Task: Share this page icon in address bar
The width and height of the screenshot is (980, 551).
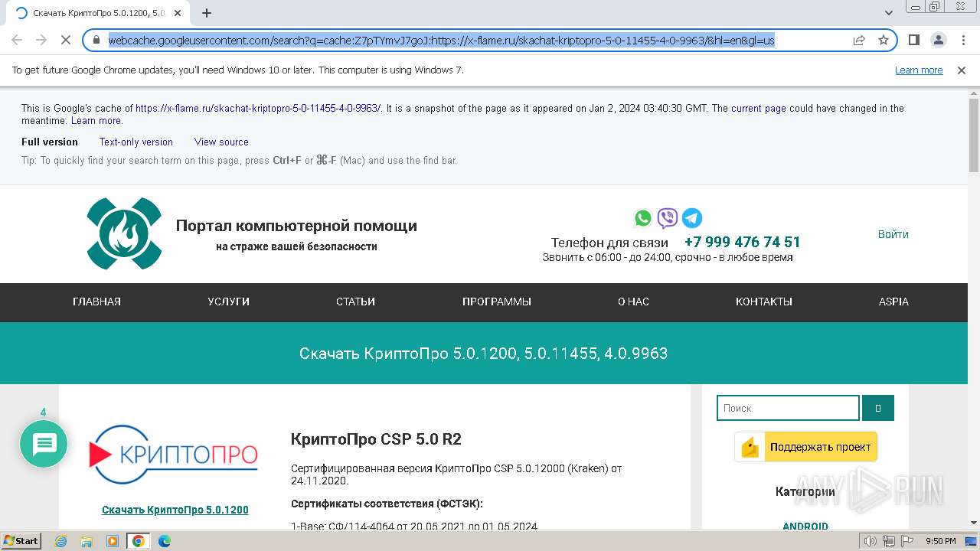Action: [859, 40]
